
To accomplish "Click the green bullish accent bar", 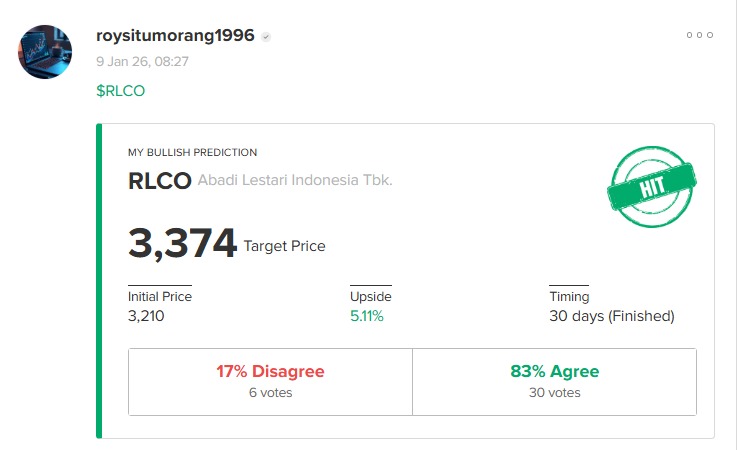I will 99,281.
